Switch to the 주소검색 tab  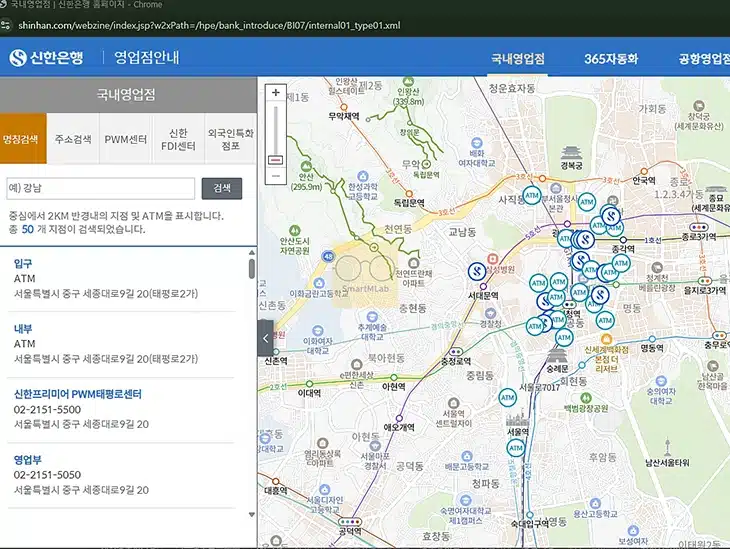coord(73,139)
